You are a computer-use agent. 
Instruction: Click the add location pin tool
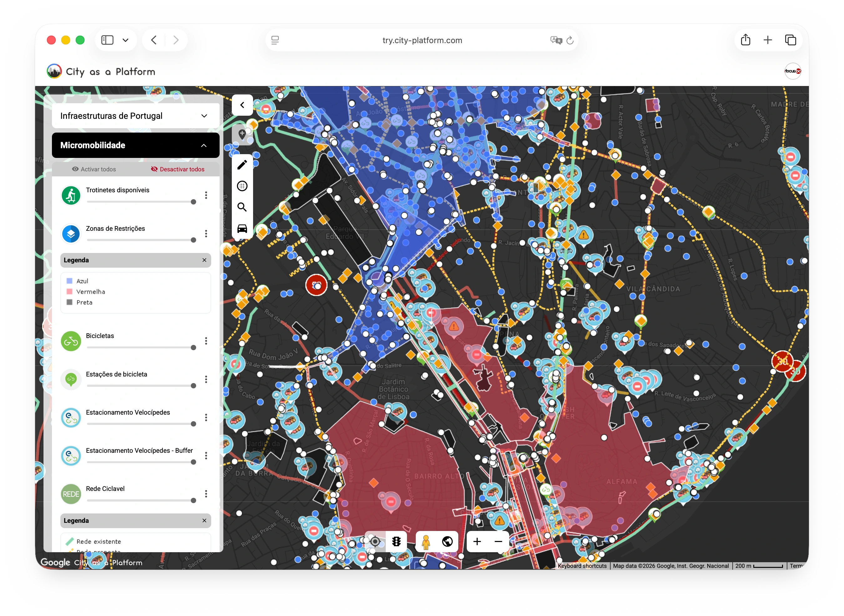242,134
